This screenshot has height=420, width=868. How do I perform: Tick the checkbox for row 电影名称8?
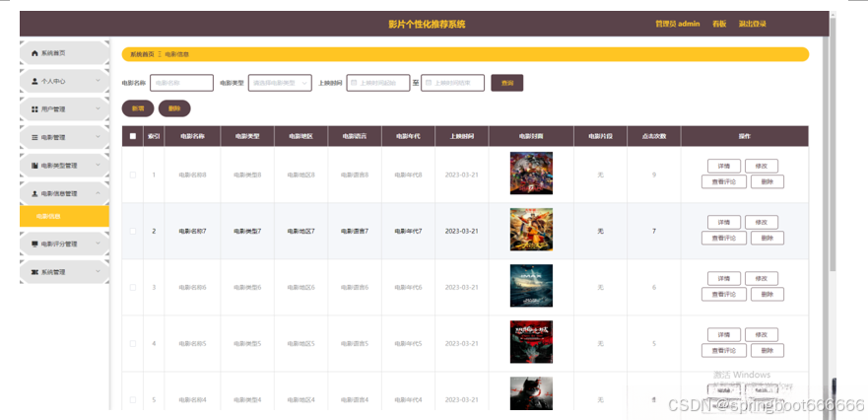(x=132, y=175)
